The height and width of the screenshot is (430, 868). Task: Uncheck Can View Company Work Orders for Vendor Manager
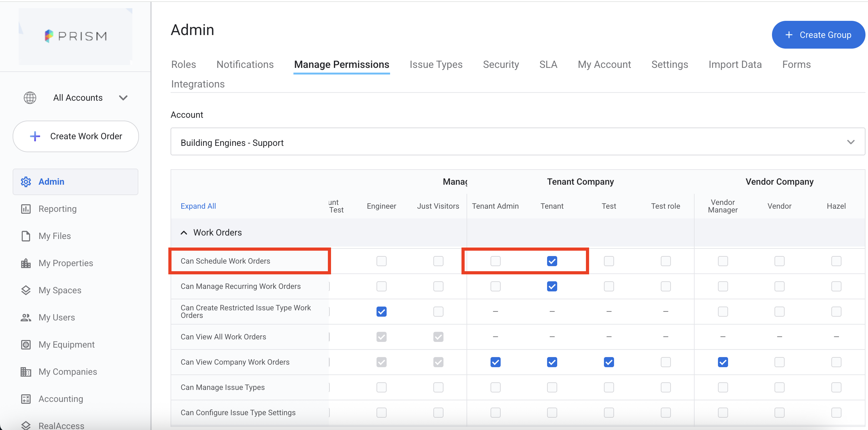coord(723,362)
